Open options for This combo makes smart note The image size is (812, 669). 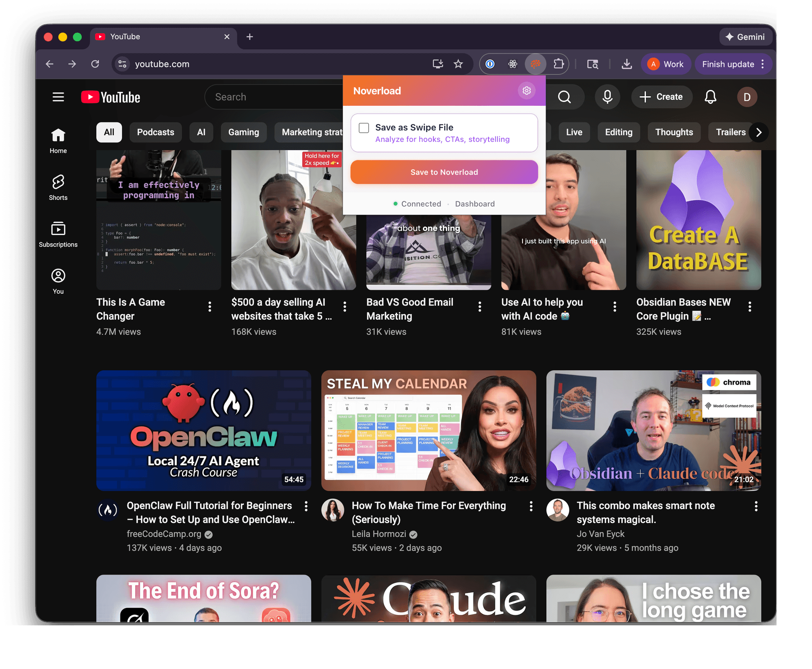756,506
